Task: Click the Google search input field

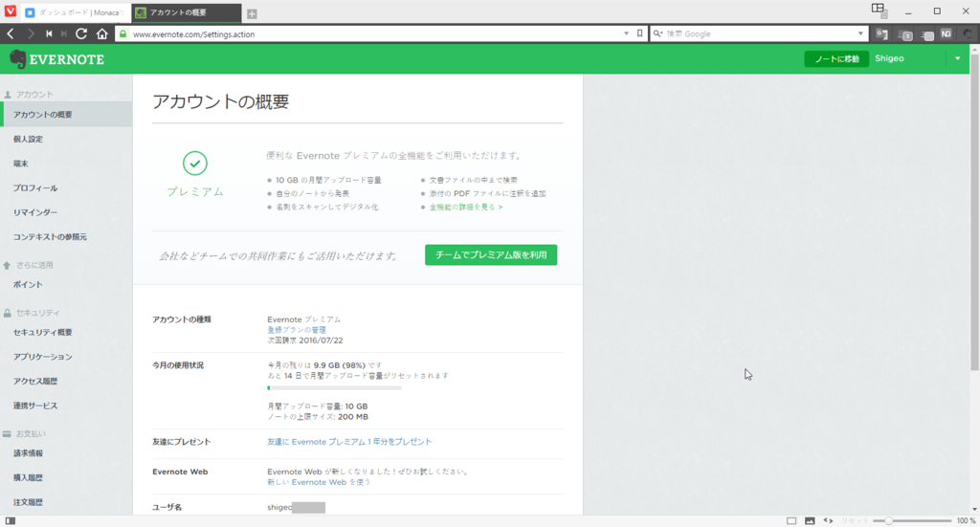Action: click(759, 33)
